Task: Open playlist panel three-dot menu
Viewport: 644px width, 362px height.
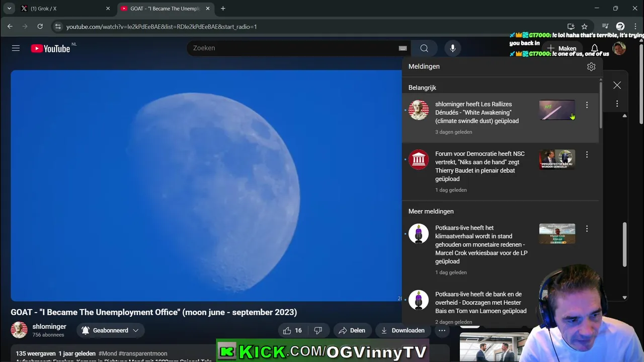Action: point(617,104)
